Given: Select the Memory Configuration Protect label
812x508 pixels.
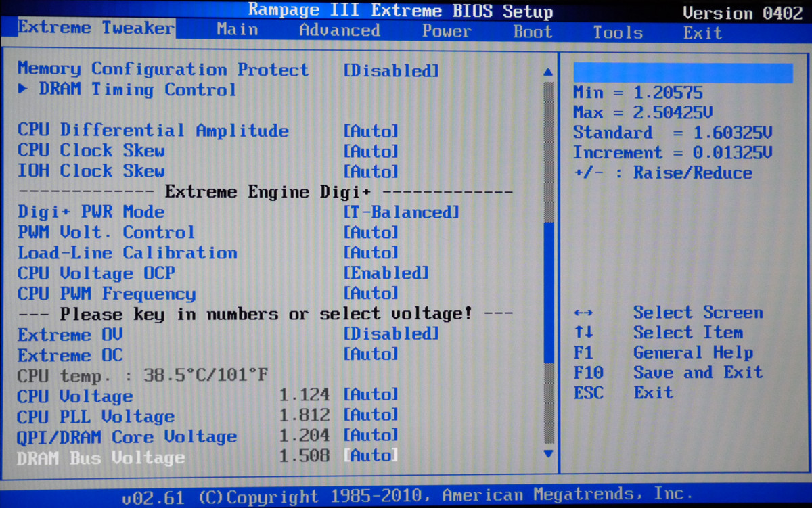Looking at the screenshot, I should 163,69.
